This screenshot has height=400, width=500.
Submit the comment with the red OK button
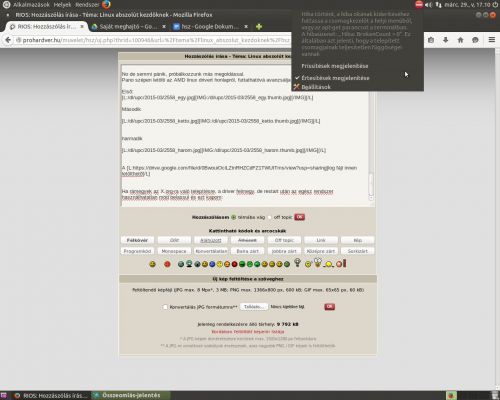pos(300,217)
